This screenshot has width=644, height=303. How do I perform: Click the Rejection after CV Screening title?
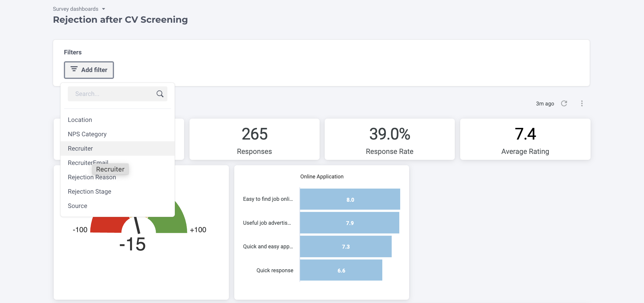(120, 20)
